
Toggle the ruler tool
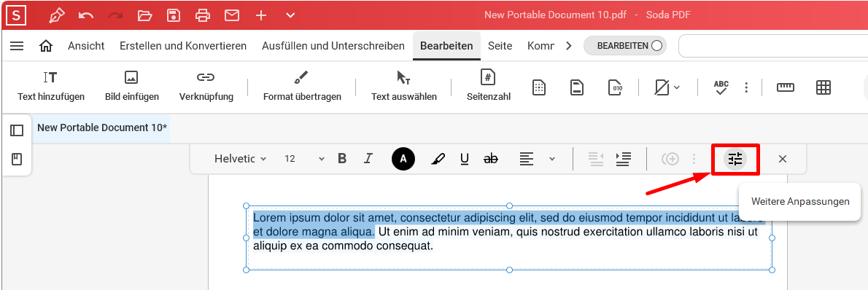coord(785,87)
